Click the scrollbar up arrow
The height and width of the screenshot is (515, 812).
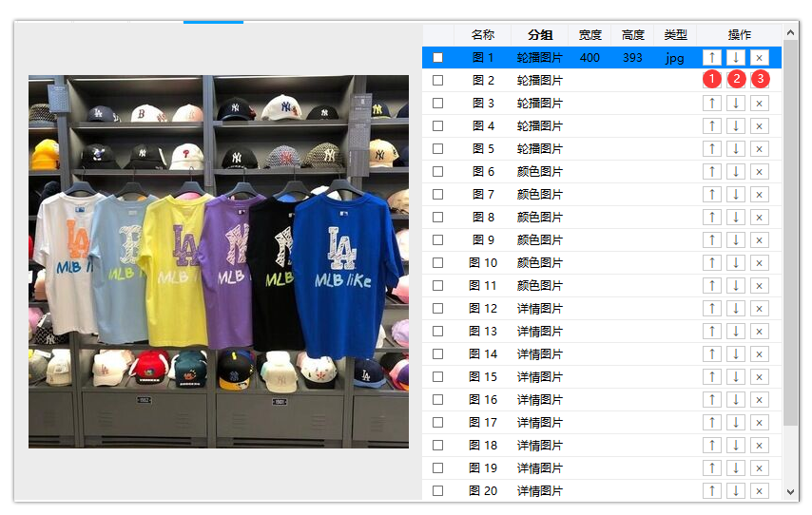790,32
